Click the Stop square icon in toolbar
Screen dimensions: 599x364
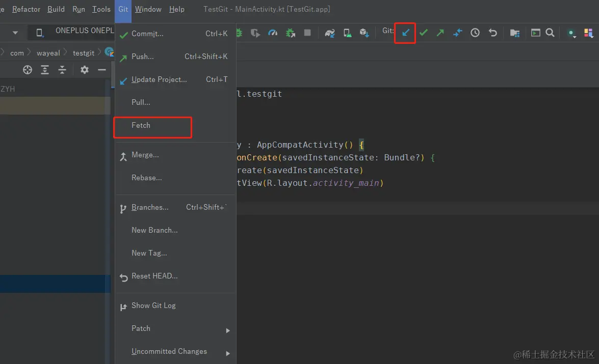click(x=307, y=33)
